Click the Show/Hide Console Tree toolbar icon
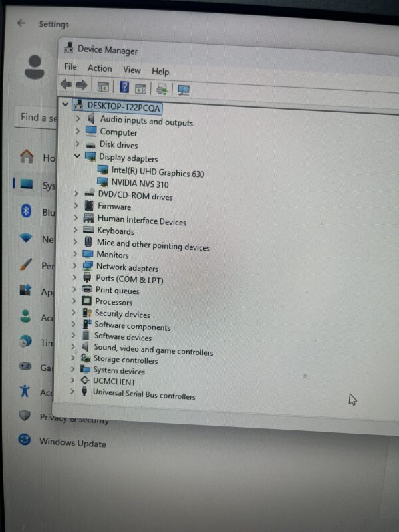The width and height of the screenshot is (399, 532). point(103,87)
